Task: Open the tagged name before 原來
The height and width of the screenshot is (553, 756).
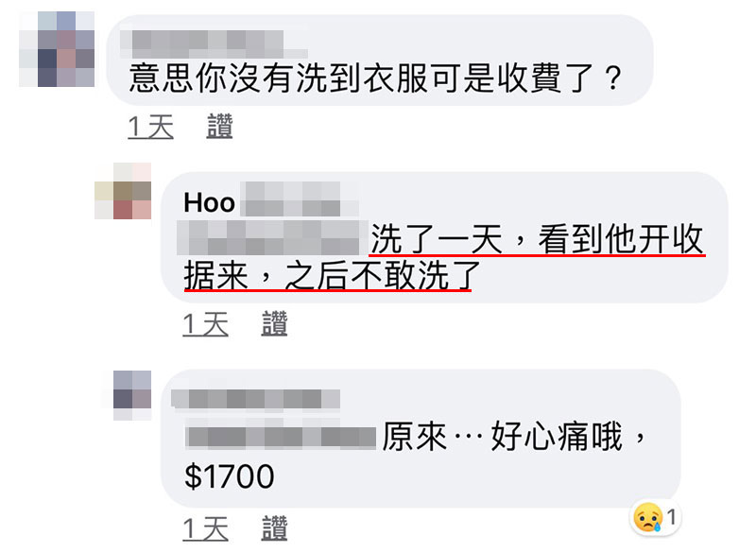Action: pyautogui.click(x=281, y=438)
